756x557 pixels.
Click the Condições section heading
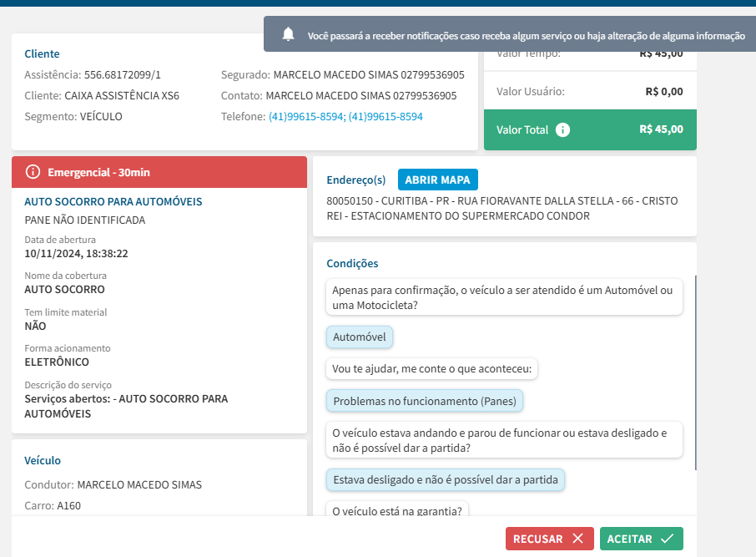[x=352, y=264]
